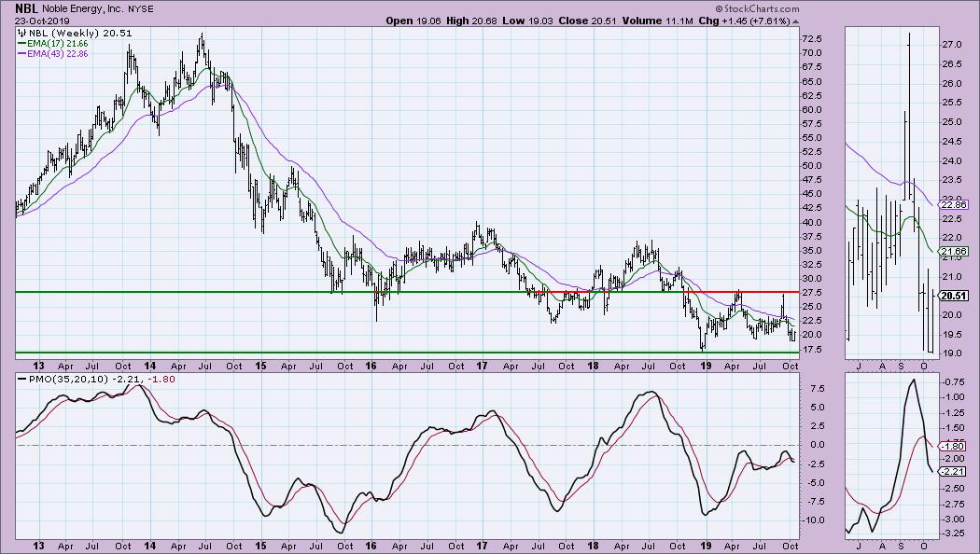Click the boxed 22.86 EMA value tag
The height and width of the screenshot is (554, 980).
point(954,205)
